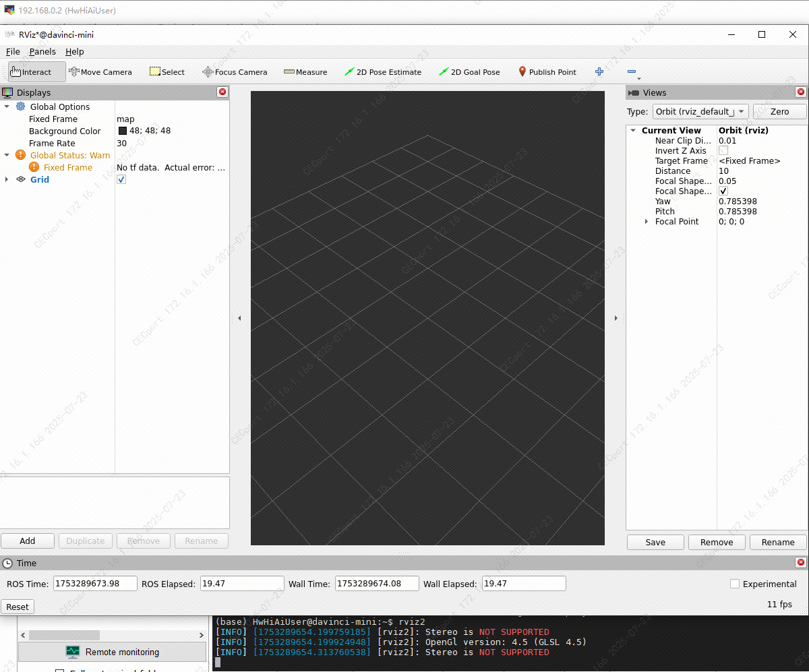Toggle the Grid display checkbox
Viewport: 809px width, 672px height.
pos(121,179)
